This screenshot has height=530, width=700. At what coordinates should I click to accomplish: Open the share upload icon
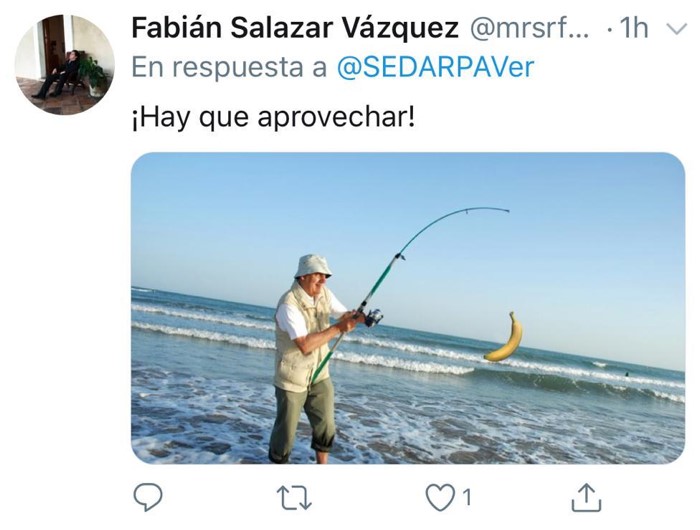586,497
